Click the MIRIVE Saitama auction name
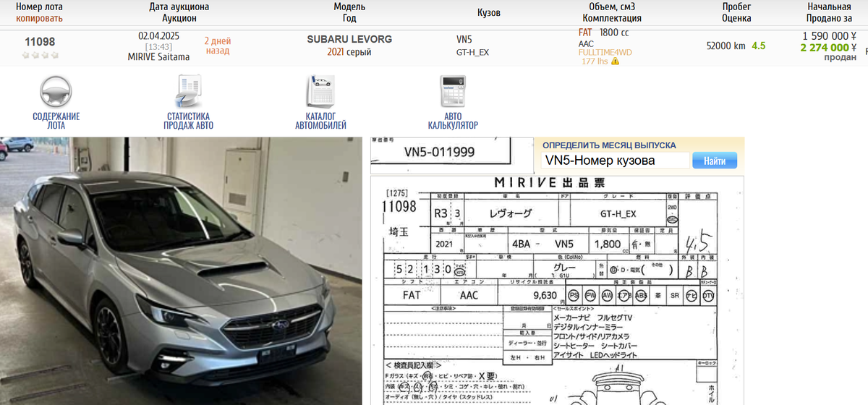Screen dimensions: 868x405 (x=158, y=56)
